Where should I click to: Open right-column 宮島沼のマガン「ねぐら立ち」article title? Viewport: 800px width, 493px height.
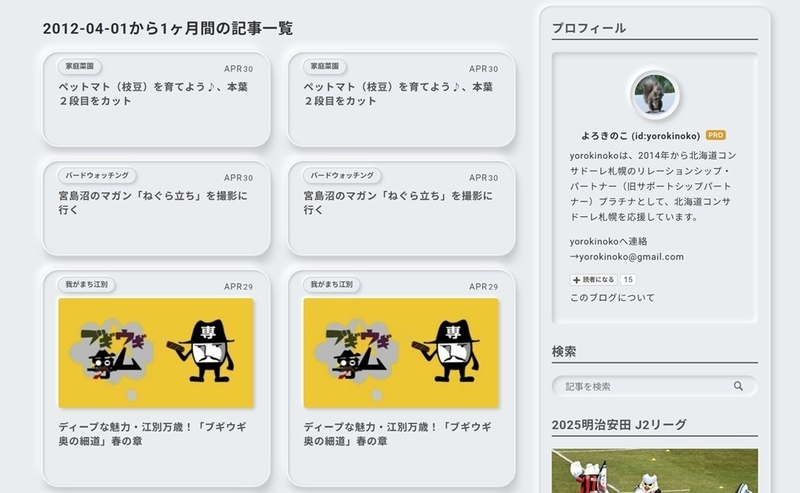pos(398,203)
